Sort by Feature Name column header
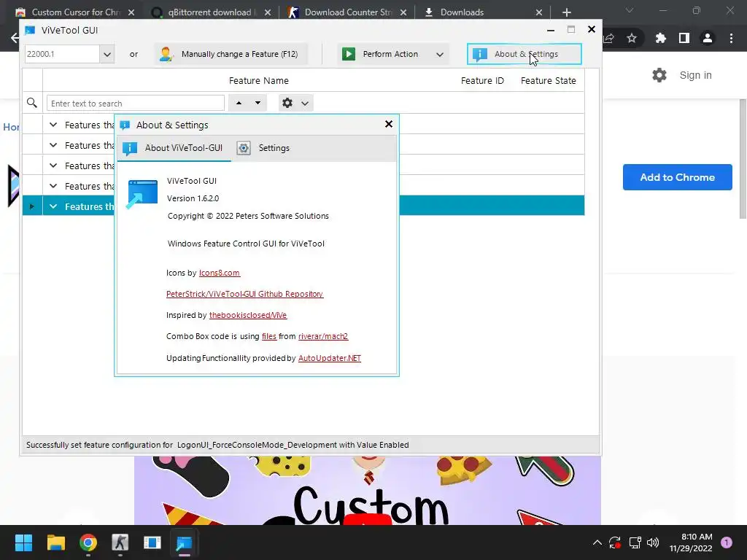This screenshot has width=747, height=560. [x=259, y=80]
